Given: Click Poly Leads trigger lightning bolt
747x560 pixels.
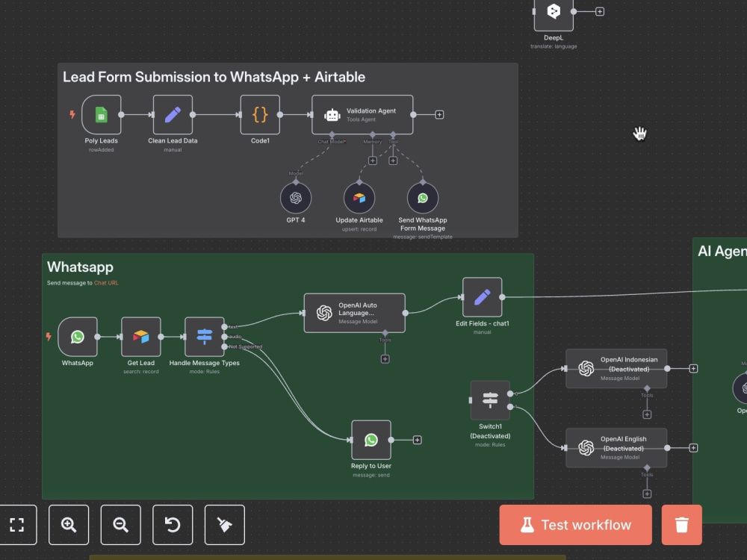Looking at the screenshot, I should click(x=72, y=114).
